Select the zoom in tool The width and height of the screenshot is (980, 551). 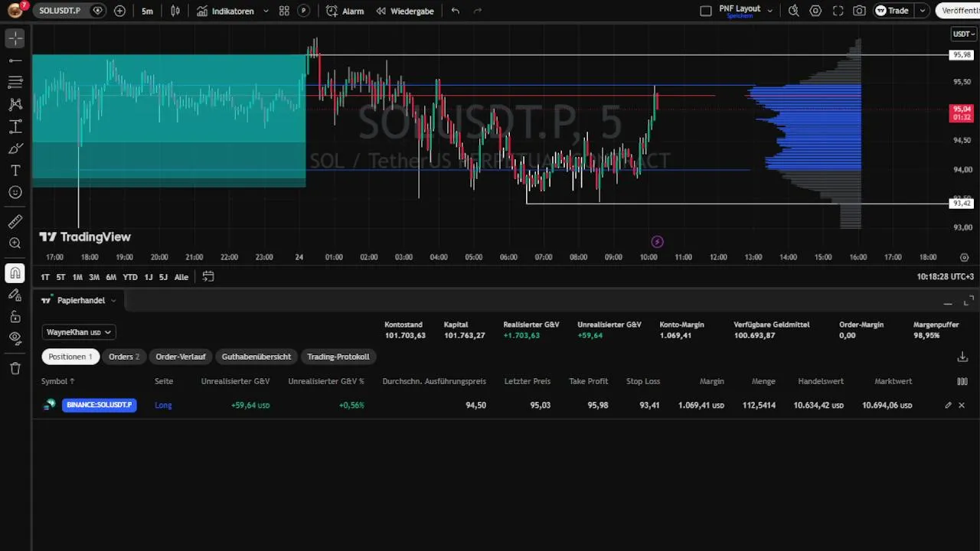15,243
